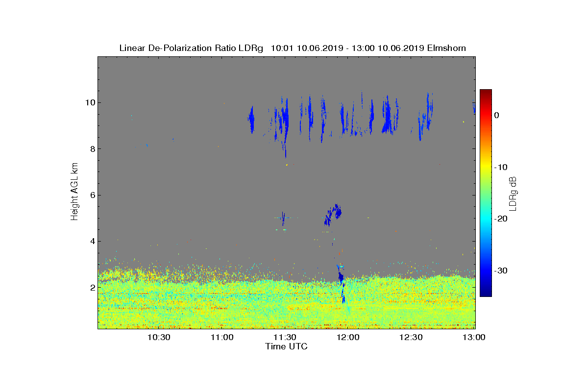
Task: Click the dark blue bottom of colorbar
Action: tap(486, 294)
